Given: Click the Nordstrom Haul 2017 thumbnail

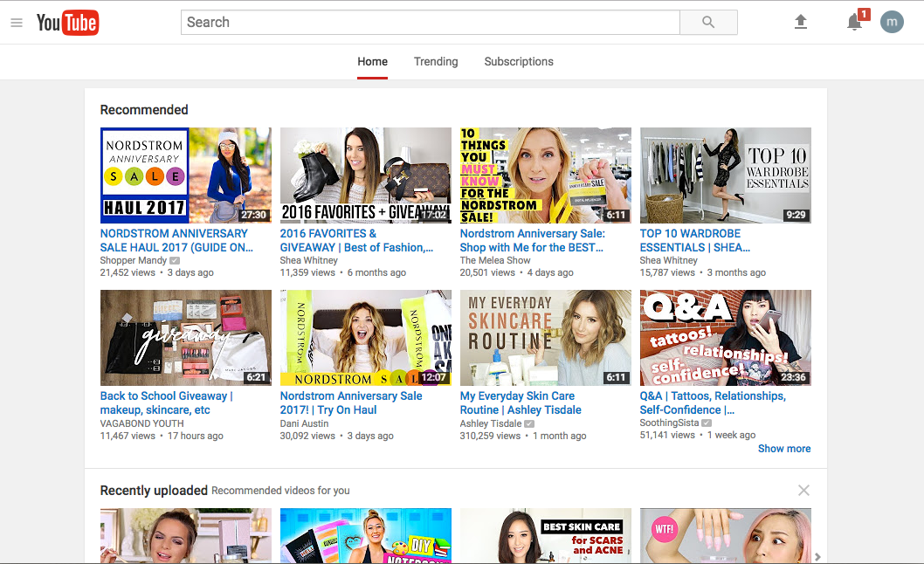Looking at the screenshot, I should pyautogui.click(x=186, y=175).
